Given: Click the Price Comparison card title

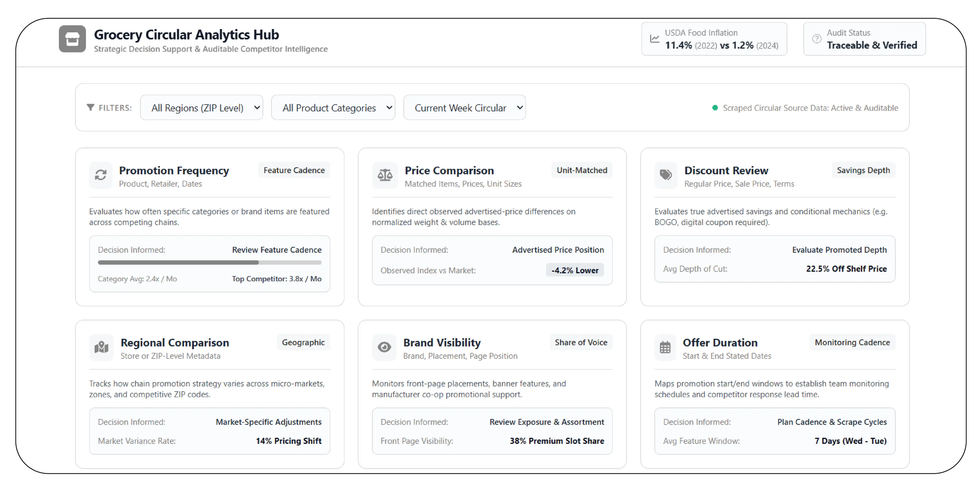Looking at the screenshot, I should [x=449, y=171].
